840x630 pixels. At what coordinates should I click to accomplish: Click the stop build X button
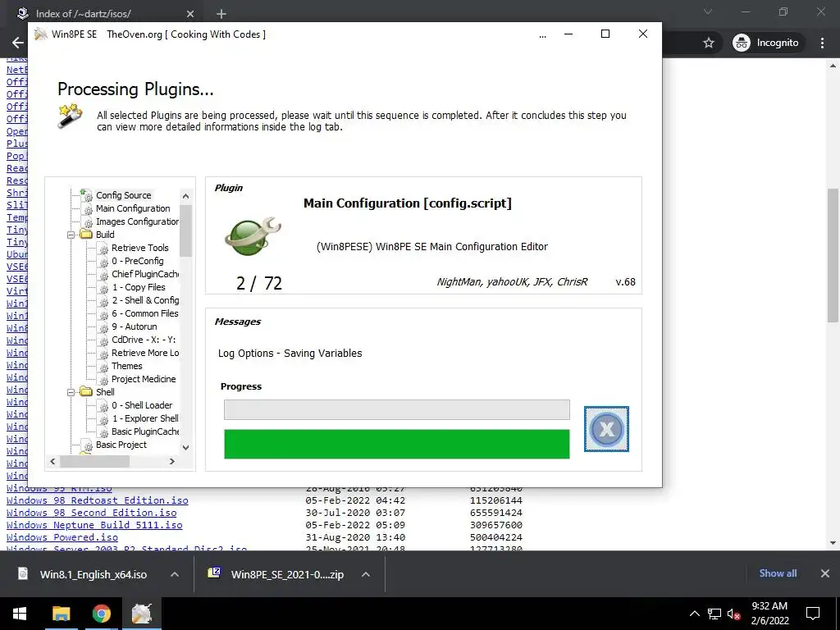click(606, 428)
